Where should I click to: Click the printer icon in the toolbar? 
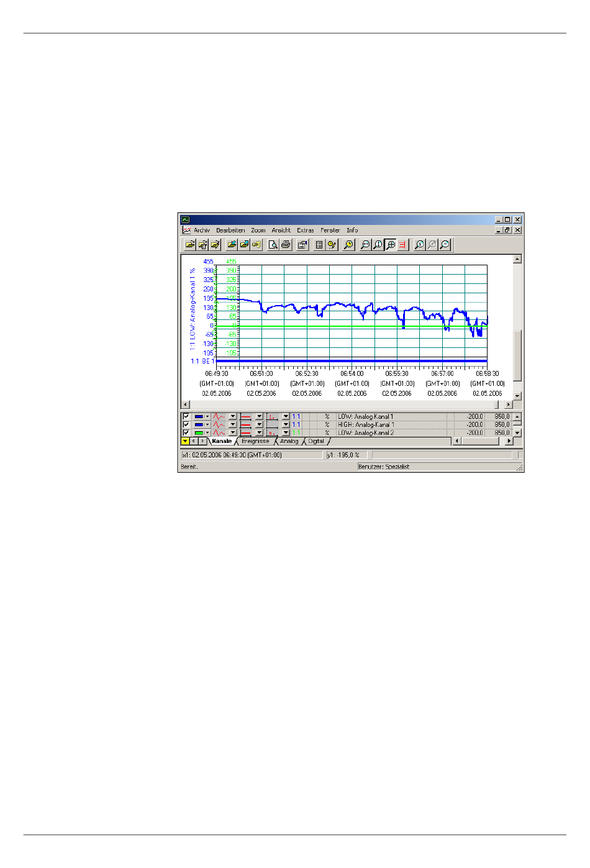286,245
